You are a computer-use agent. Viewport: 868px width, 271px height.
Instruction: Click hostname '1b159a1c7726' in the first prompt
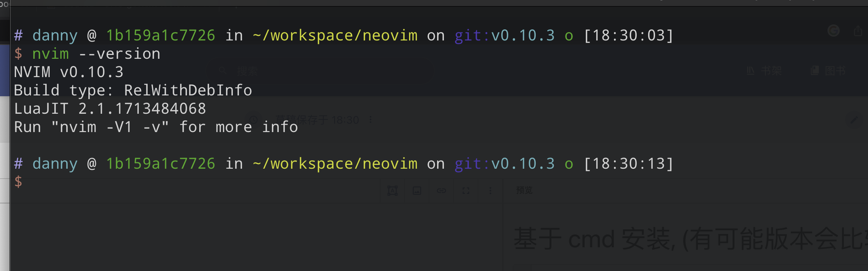coord(161,35)
